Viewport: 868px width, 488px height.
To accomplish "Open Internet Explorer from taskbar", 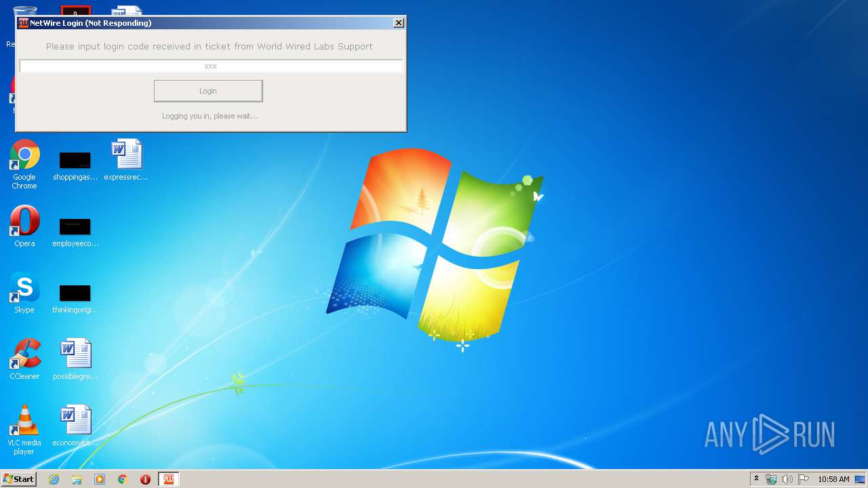I will (54, 479).
